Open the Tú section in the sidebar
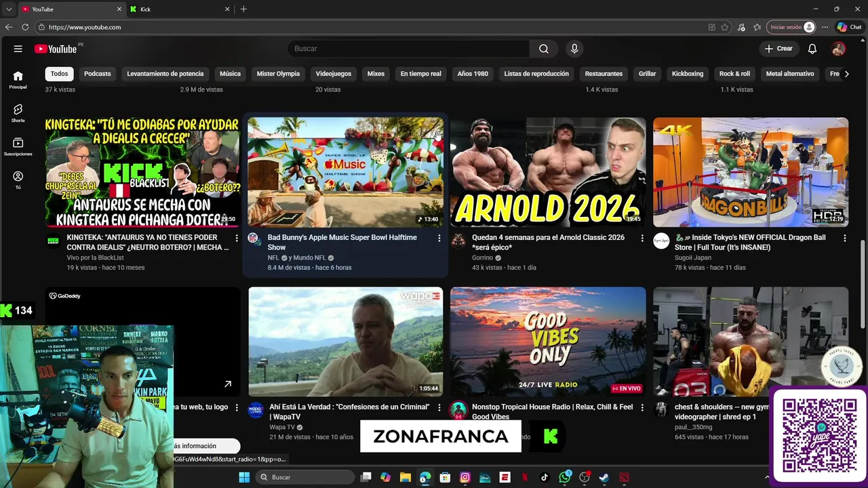Viewport: 868px width, 488px height. [x=18, y=180]
